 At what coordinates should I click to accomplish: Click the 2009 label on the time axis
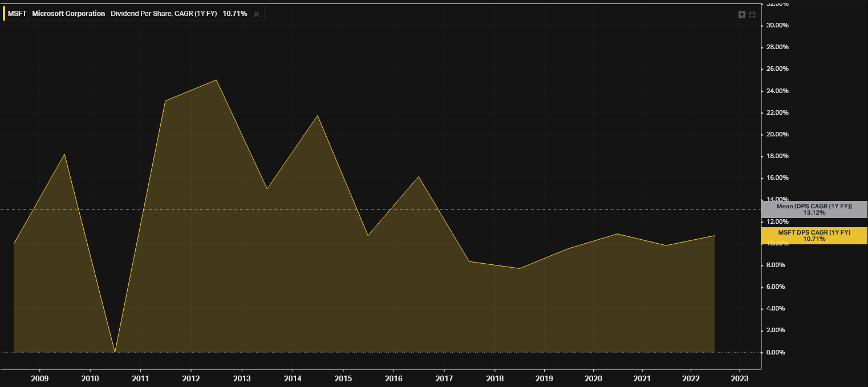click(39, 378)
